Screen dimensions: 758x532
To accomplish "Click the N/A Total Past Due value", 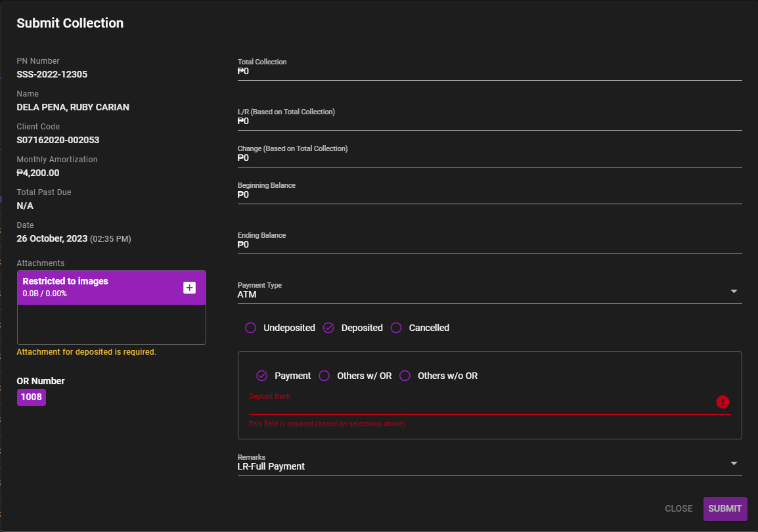I will 25,206.
